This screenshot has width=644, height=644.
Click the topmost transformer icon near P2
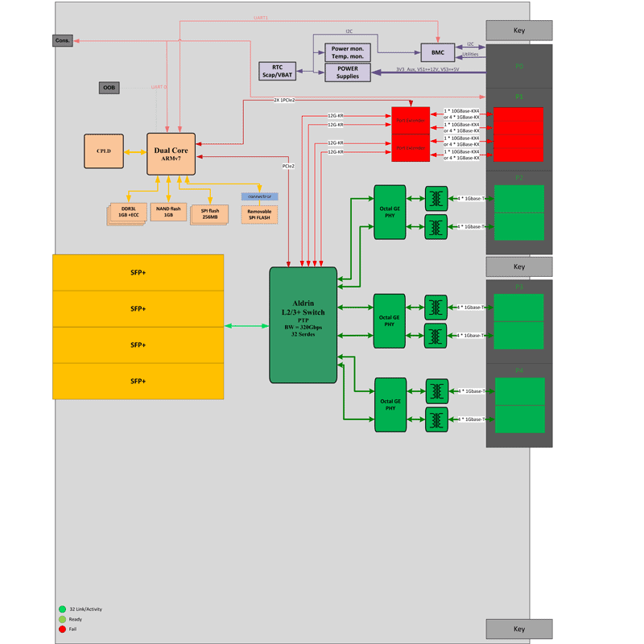(436, 198)
